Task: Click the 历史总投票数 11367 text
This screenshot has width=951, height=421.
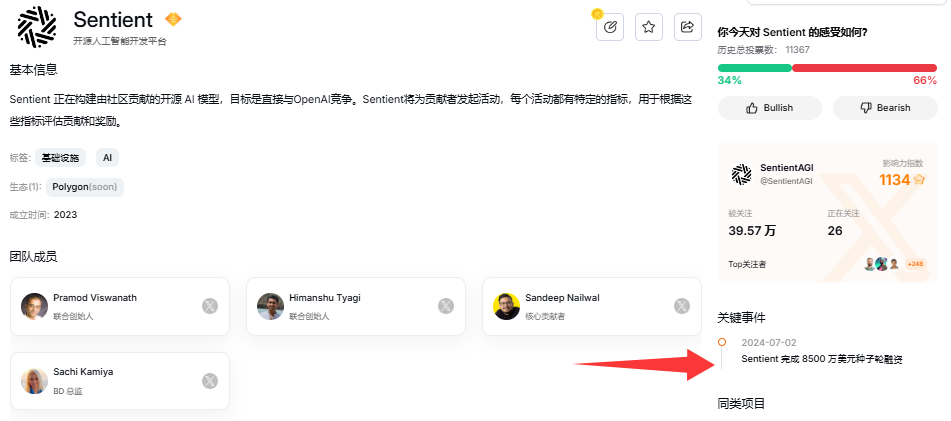Action: (764, 50)
